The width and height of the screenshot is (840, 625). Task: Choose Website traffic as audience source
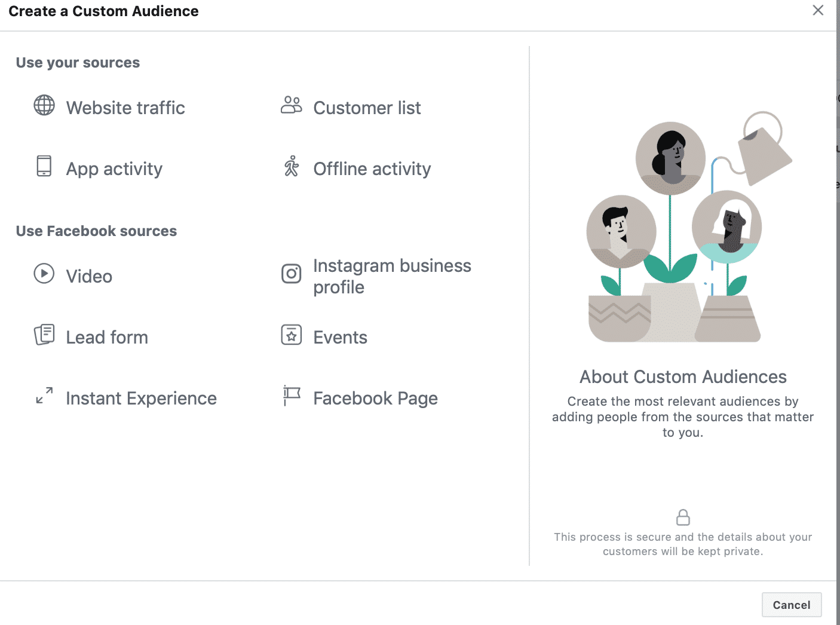[x=125, y=108]
